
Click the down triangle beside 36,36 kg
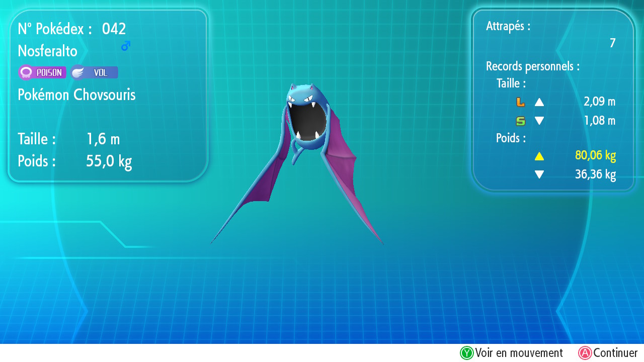click(539, 174)
